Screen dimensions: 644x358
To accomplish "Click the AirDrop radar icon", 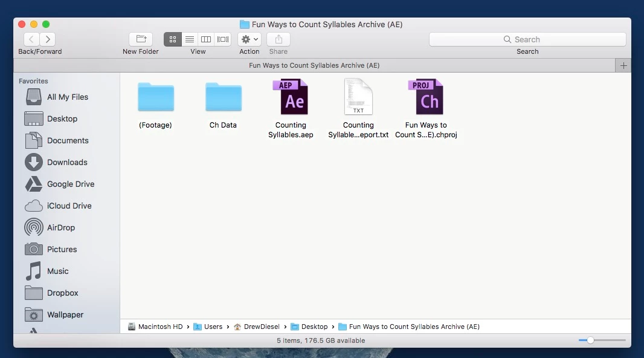I will click(x=34, y=228).
